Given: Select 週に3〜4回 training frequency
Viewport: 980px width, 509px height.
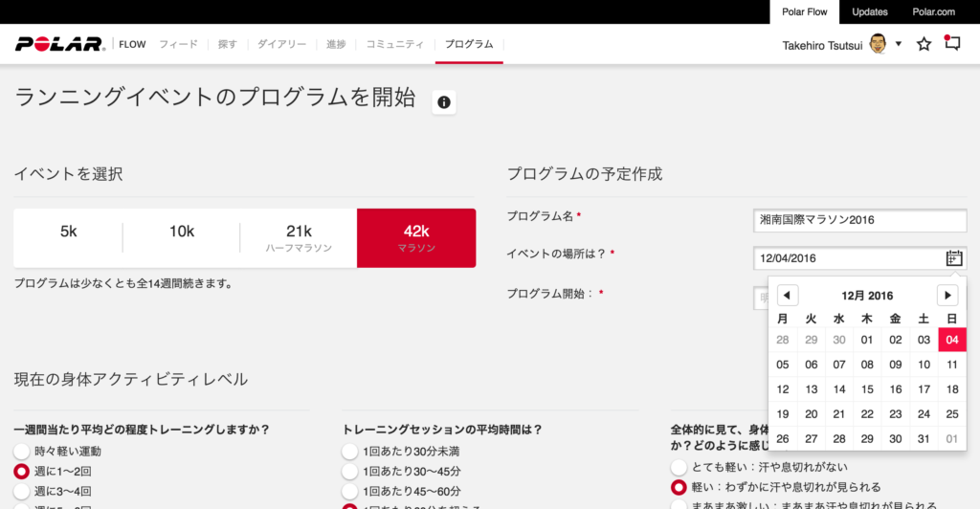Looking at the screenshot, I should (22, 491).
